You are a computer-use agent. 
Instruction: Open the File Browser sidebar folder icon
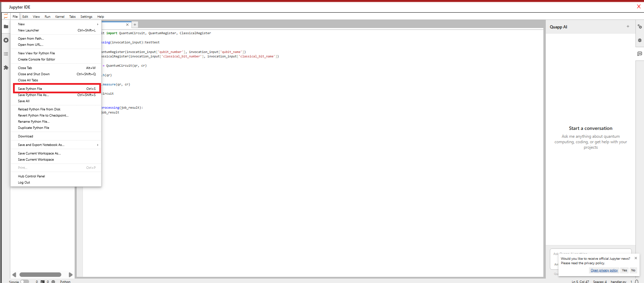pyautogui.click(x=6, y=27)
